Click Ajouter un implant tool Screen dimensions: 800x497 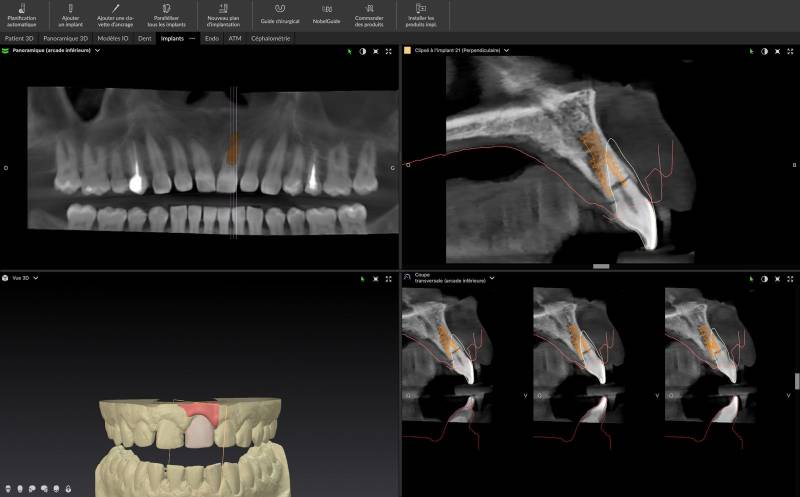[x=70, y=15]
